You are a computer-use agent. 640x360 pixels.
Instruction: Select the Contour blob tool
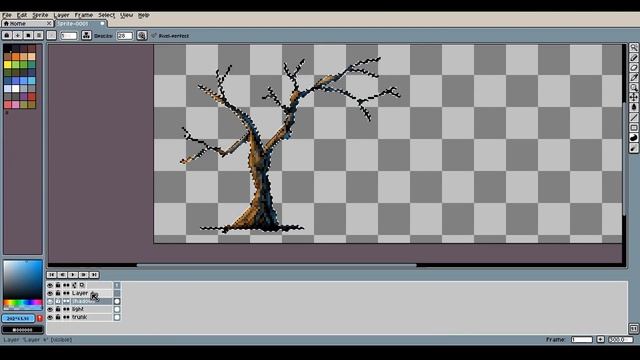point(633,138)
